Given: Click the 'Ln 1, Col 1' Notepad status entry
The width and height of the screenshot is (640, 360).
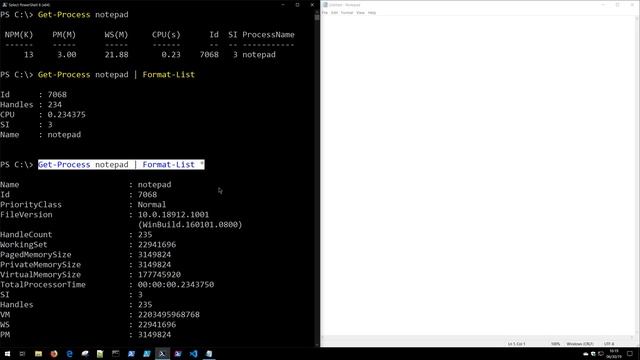Looking at the screenshot, I should tap(516, 344).
